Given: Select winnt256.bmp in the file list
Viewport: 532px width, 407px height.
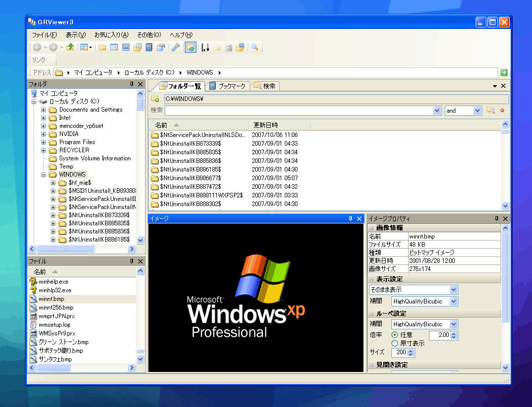Looking at the screenshot, I should (x=56, y=308).
